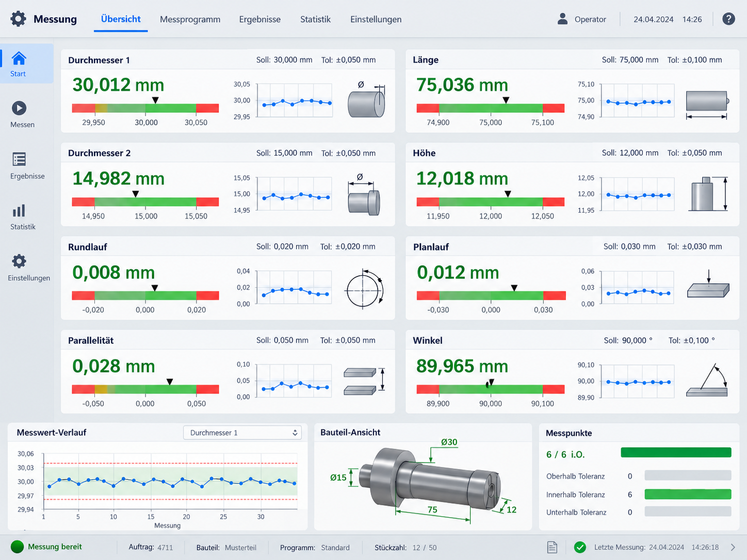Click the Winkel tolerance bar
Image resolution: width=747 pixels, height=560 pixels.
[491, 389]
